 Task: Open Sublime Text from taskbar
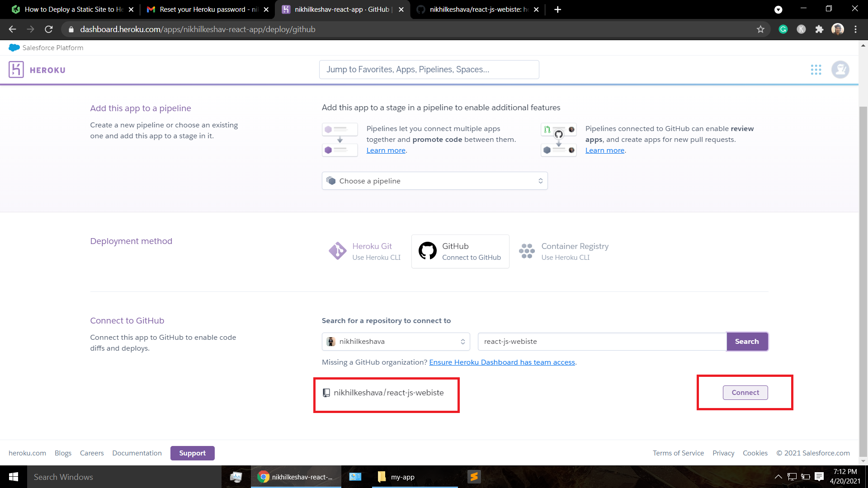(x=474, y=477)
